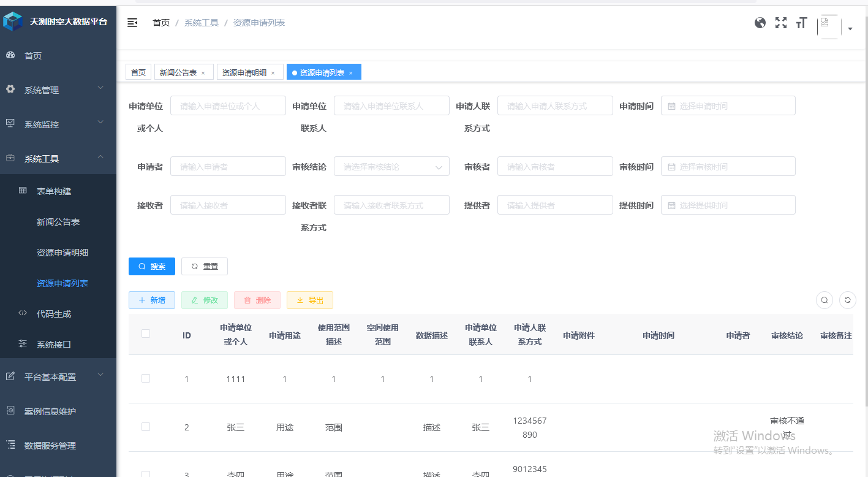Click the magnifier search icon above the table
868x477 pixels.
[x=824, y=300]
